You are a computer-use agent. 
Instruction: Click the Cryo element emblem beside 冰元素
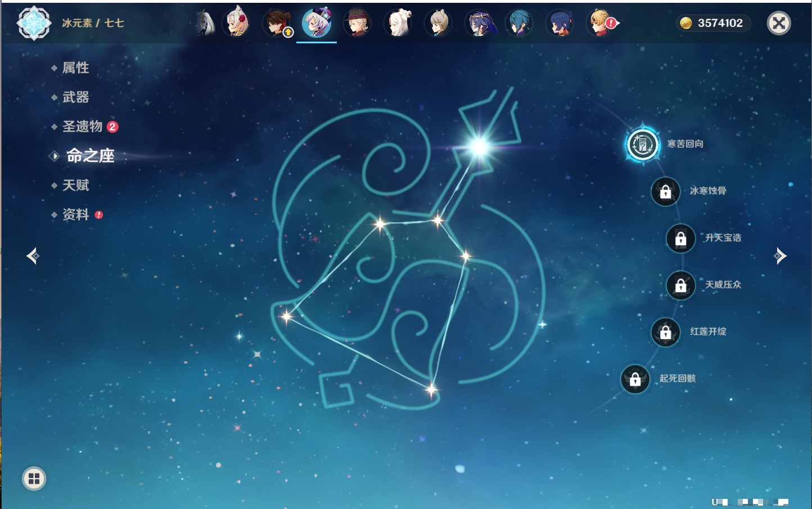point(34,23)
